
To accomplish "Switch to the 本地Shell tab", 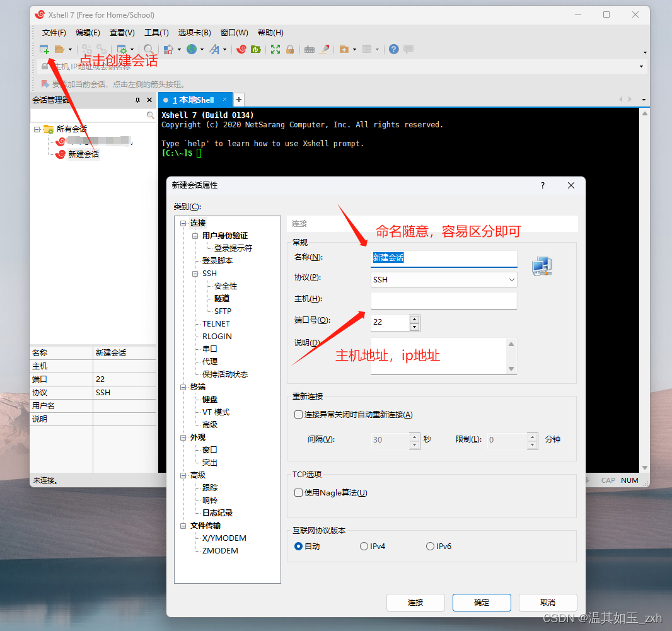I will pos(194,99).
